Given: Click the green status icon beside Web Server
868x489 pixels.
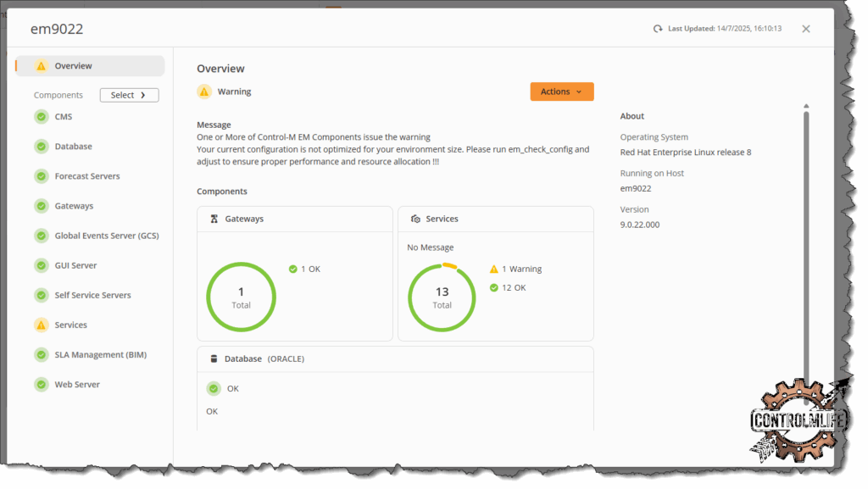Looking at the screenshot, I should 41,384.
